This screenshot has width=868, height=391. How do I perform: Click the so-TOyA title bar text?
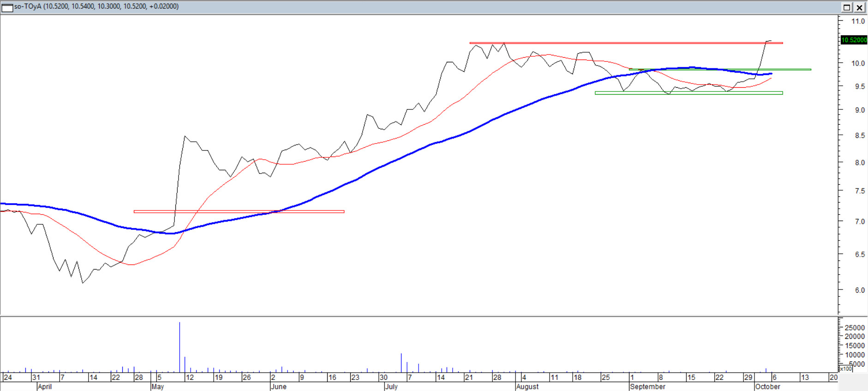tap(96, 6)
